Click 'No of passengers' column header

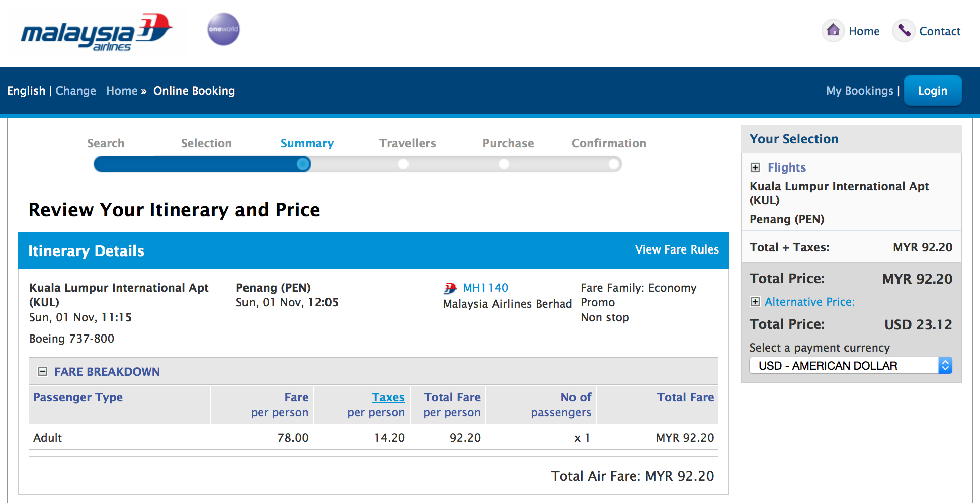pos(561,405)
